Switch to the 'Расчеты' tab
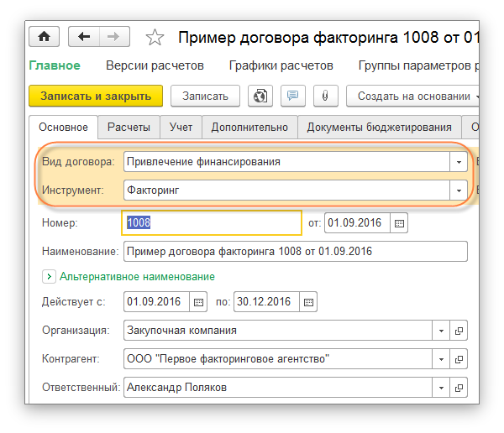This screenshot has height=433, width=504. tap(129, 128)
